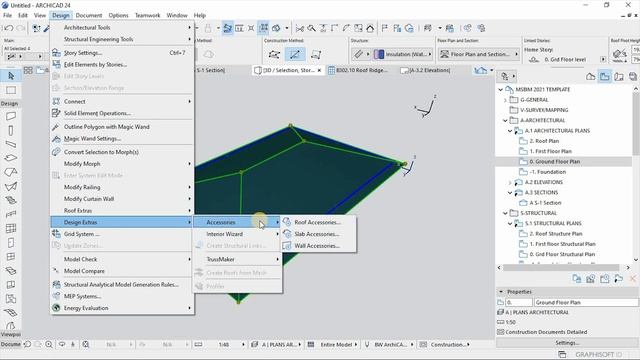Viewport: 640px width, 360px height.
Task: Expand the TrussMaker submenu
Action: coord(237,260)
